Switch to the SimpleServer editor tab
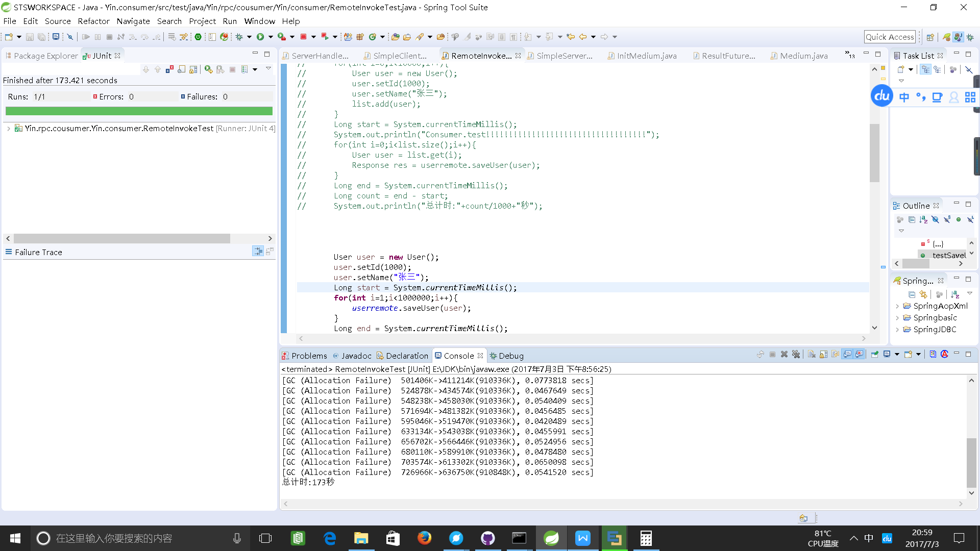 [560, 56]
